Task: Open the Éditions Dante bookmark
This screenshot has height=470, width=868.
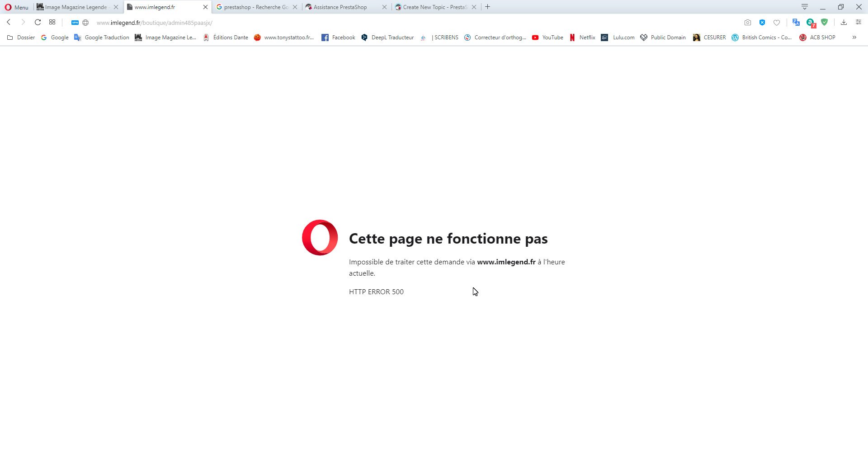Action: pyautogui.click(x=226, y=38)
